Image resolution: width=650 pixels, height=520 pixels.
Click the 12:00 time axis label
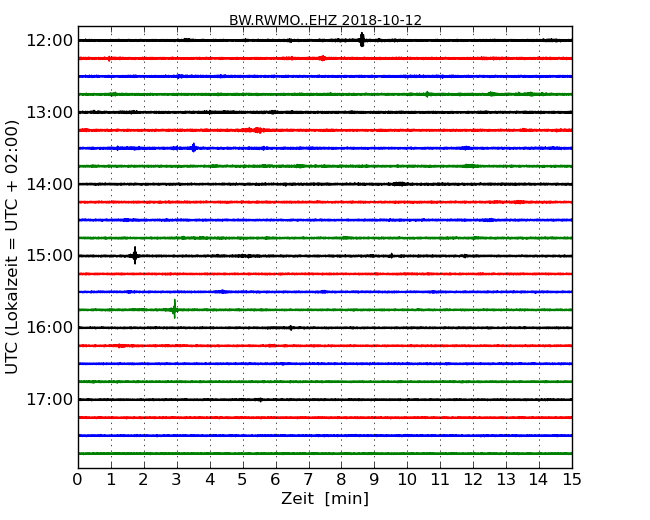[x=49, y=41]
